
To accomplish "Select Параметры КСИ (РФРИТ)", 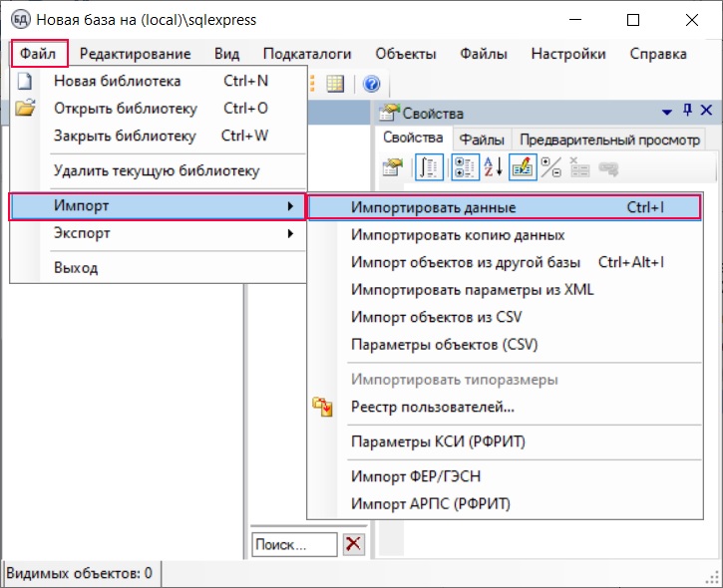I will click(x=506, y=441).
